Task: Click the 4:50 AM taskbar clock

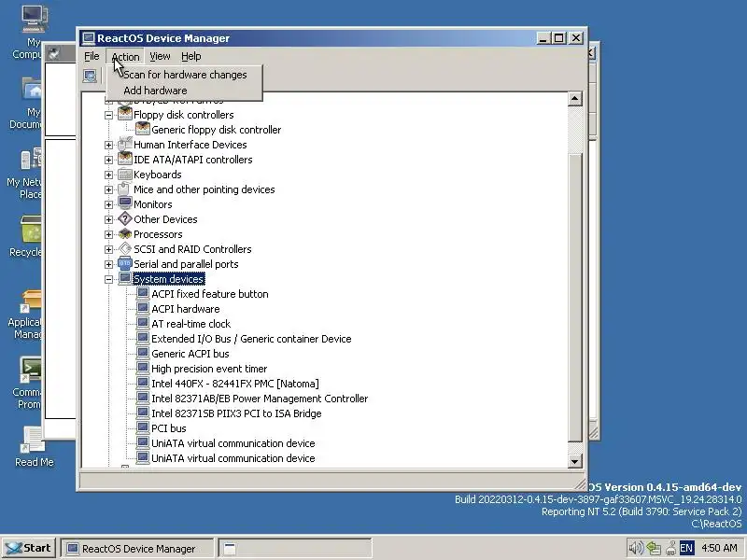Action: (x=719, y=548)
